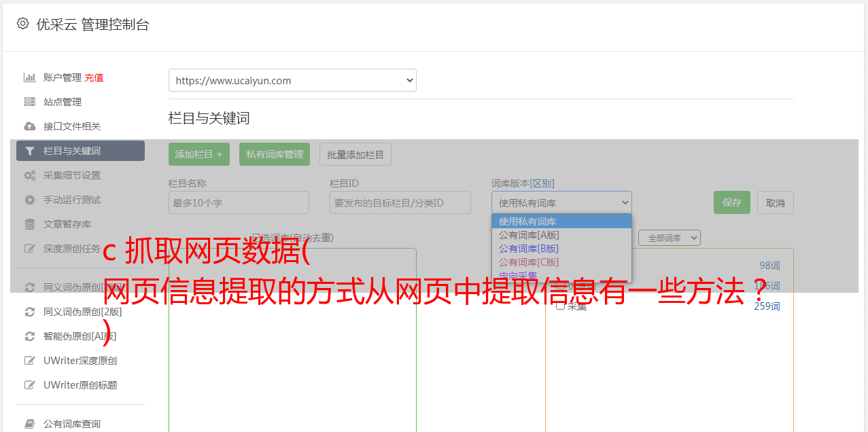The width and height of the screenshot is (868, 432).
Task: Open 账户管理 via its bar chart icon
Action: click(30, 77)
